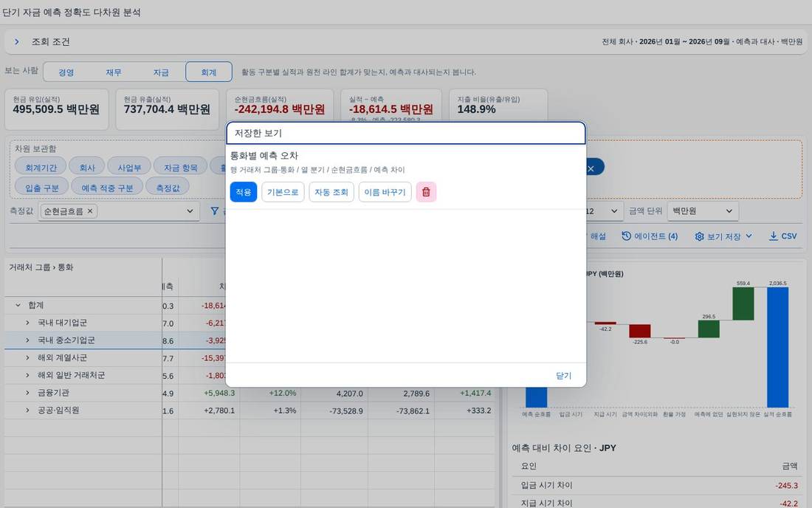
Task: Expand the 금융기관 row
Action: [27, 393]
